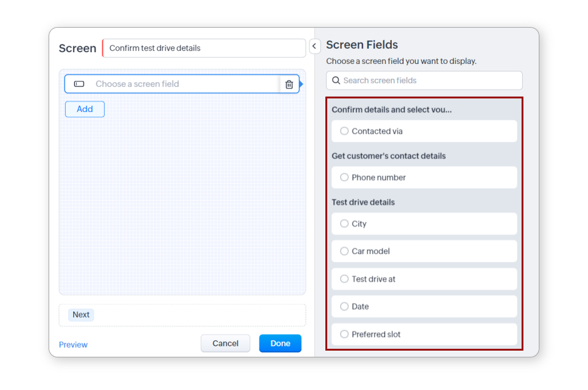Click the blue arrow pointer on the field row
This screenshot has height=390, width=588.
301,84
